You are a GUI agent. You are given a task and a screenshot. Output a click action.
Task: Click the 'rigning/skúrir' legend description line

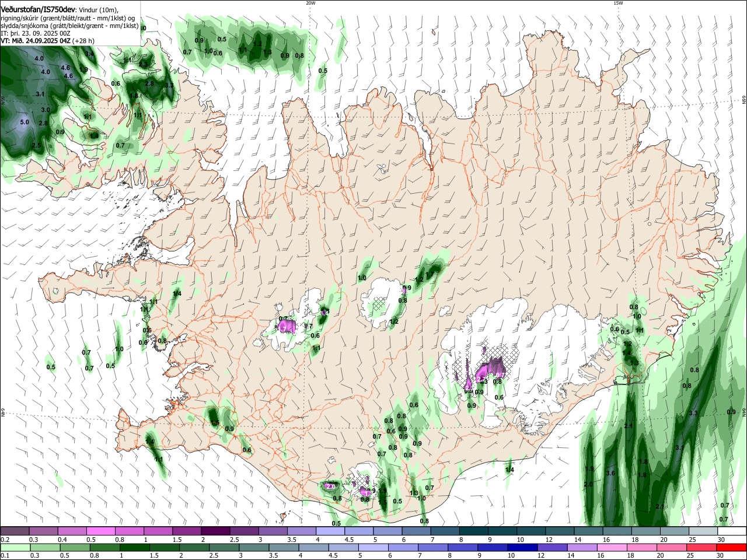(68, 18)
